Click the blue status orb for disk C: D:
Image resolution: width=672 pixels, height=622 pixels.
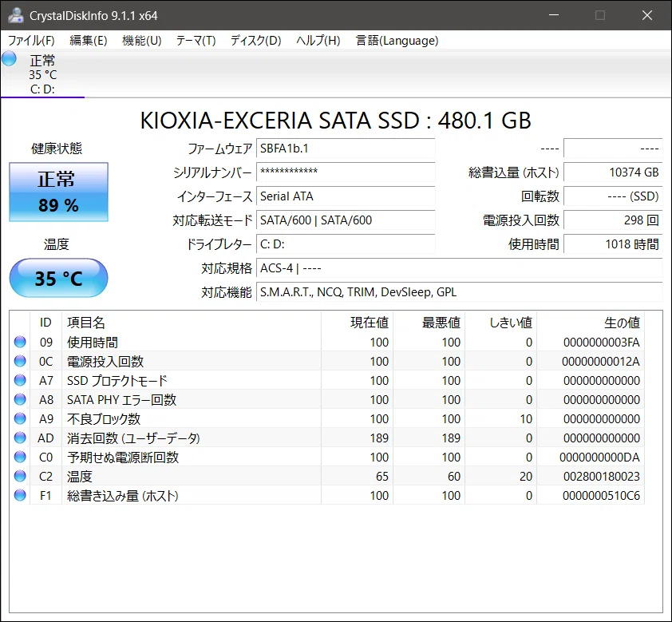[x=9, y=59]
